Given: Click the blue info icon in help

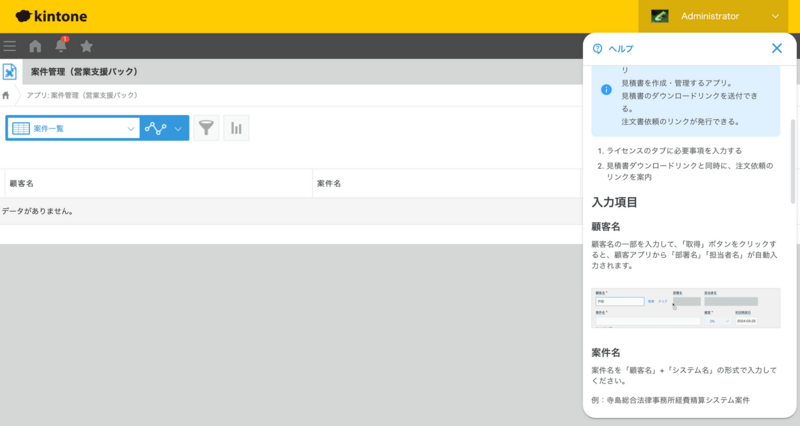Looking at the screenshot, I should [606, 89].
